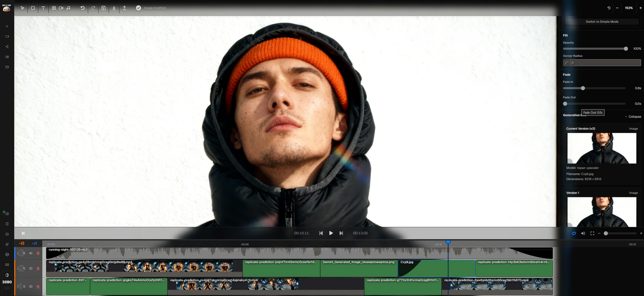644x296 pixels.
Task: Select the text tool in top toolbar
Action: 43,8
